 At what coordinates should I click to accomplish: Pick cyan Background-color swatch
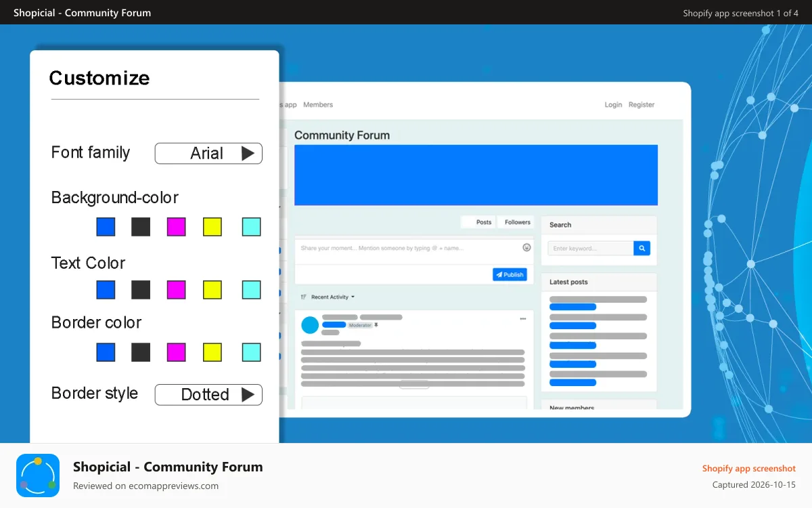[x=252, y=227]
